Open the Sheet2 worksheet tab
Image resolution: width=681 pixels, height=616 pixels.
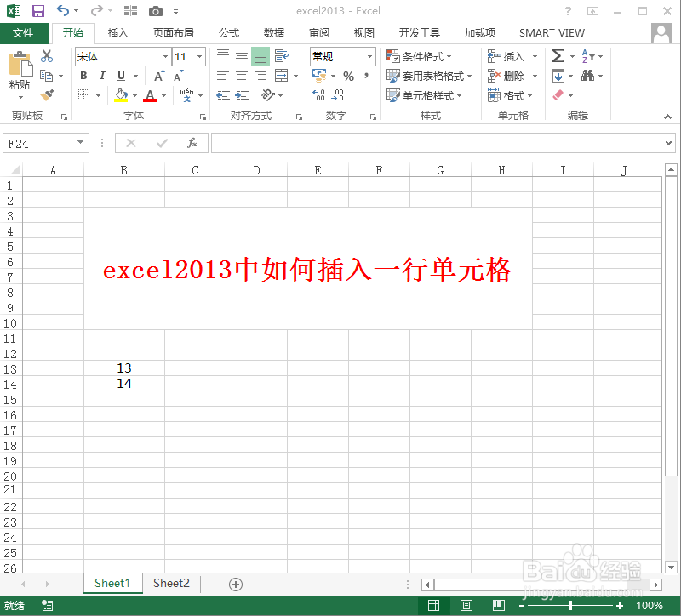click(171, 584)
